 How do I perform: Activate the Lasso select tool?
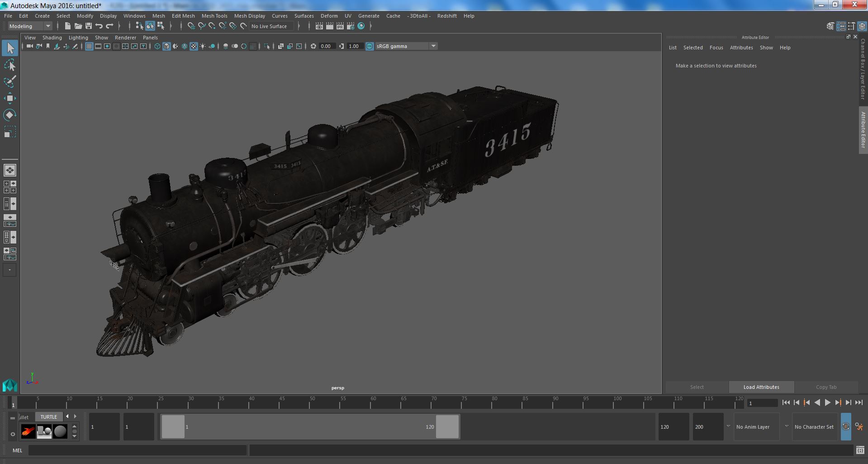(10, 65)
